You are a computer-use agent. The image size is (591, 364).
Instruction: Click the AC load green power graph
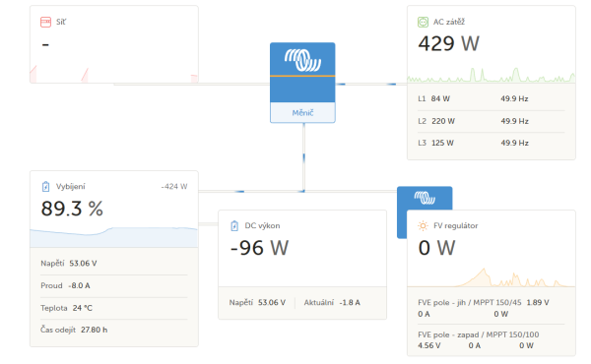coord(492,75)
